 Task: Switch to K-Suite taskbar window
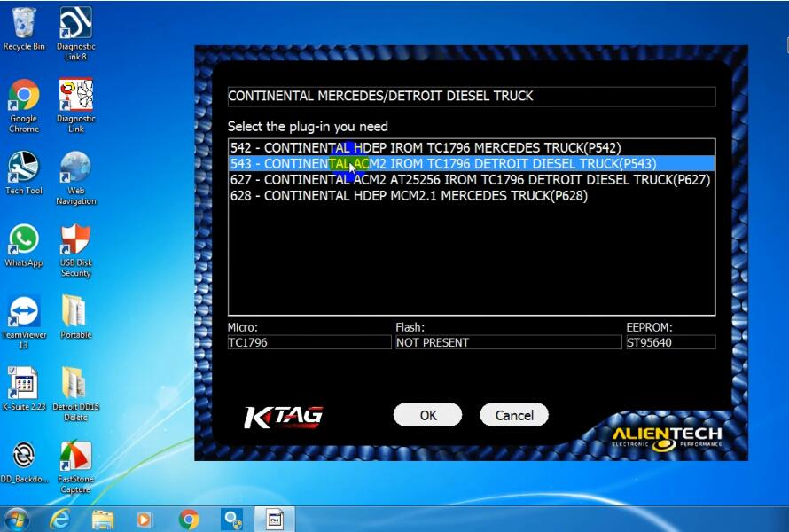click(275, 520)
